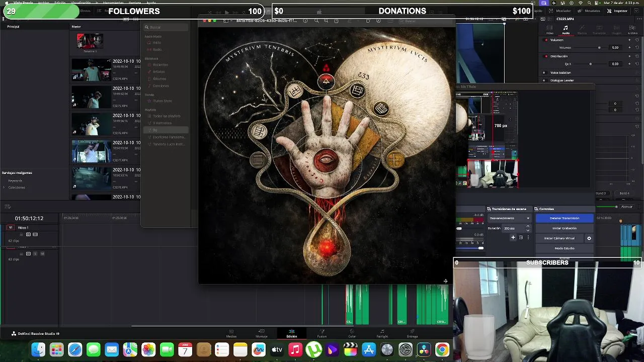Open Photos from the Dock
The image size is (644, 362).
pos(148,349)
